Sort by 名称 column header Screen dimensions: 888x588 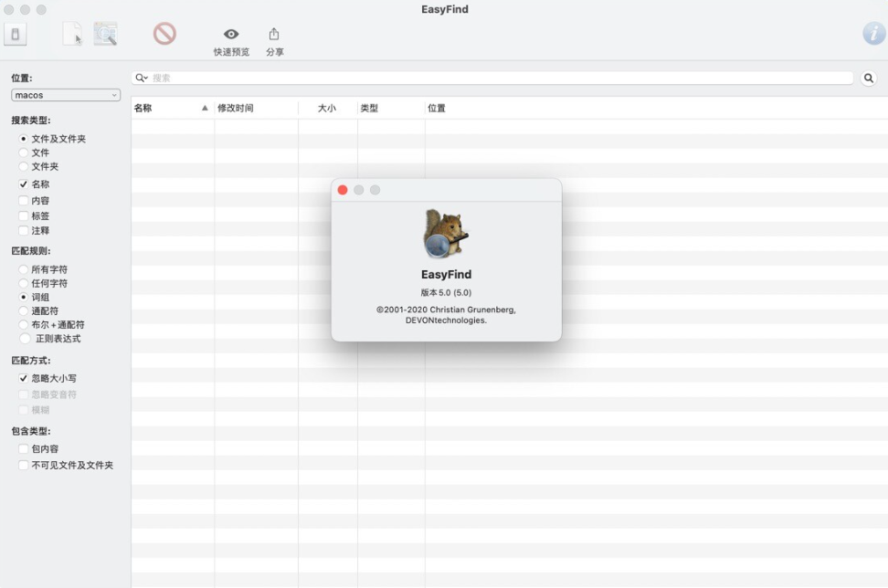[x=172, y=108]
